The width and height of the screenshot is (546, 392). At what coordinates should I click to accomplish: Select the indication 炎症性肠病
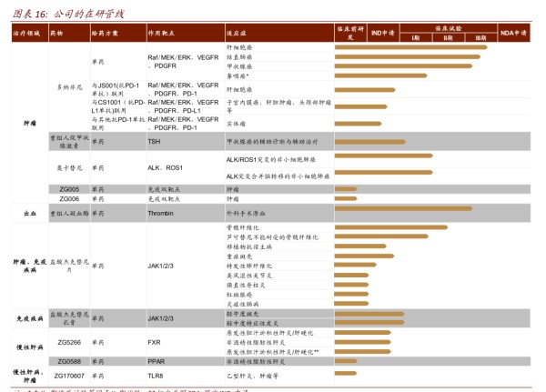[242, 305]
